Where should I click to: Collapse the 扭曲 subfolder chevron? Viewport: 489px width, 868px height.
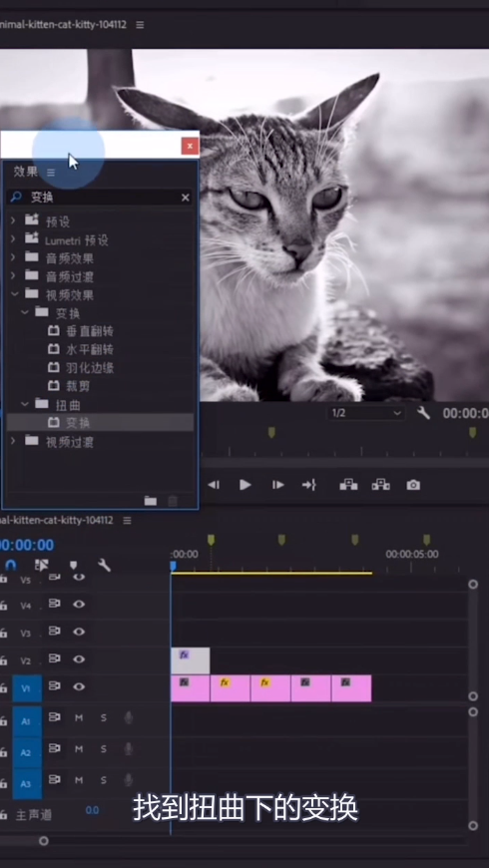[24, 405]
